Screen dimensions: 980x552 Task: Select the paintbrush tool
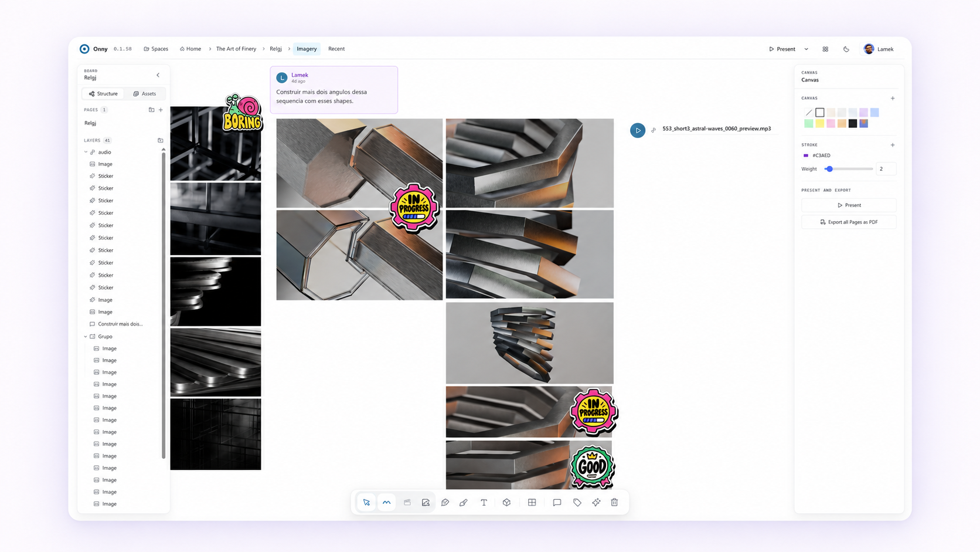(x=464, y=502)
